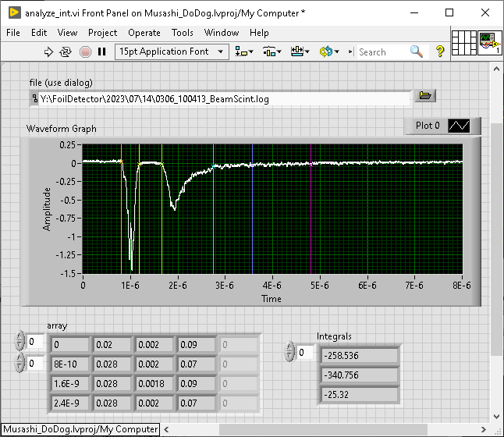
Task: Click the array's top row index stepper
Action: (20, 342)
